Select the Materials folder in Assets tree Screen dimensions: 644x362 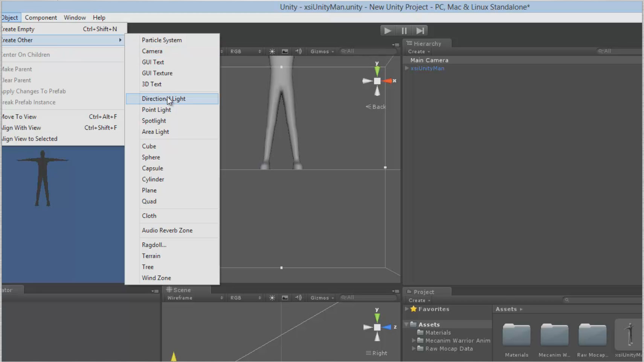438,333
